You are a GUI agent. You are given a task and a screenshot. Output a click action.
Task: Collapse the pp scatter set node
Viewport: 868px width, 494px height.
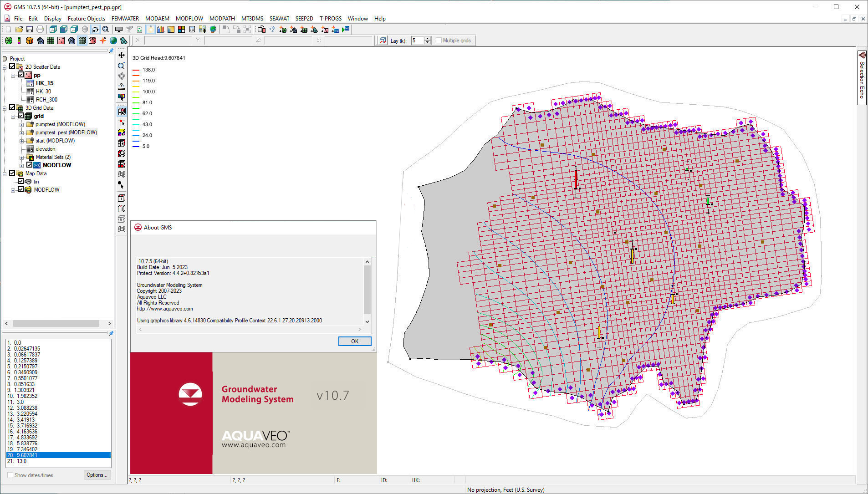coord(13,75)
